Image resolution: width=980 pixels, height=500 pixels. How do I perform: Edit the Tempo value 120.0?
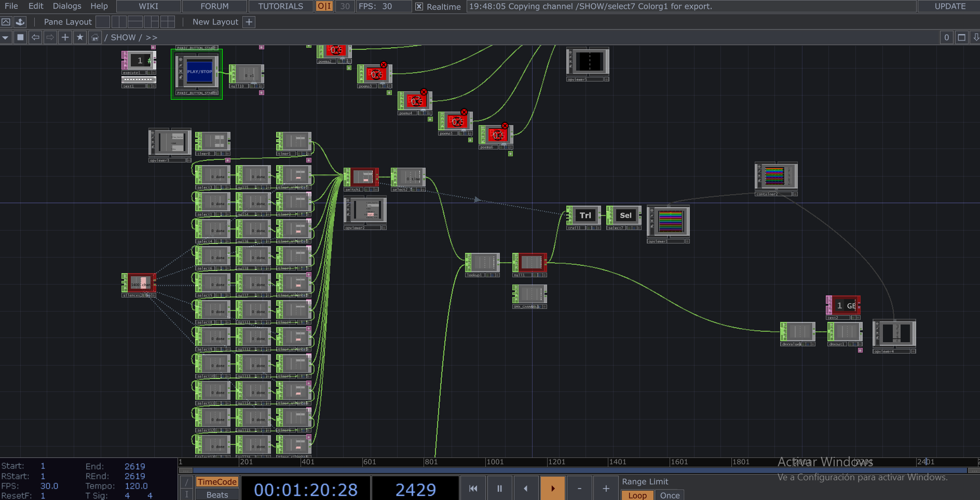pos(136,486)
